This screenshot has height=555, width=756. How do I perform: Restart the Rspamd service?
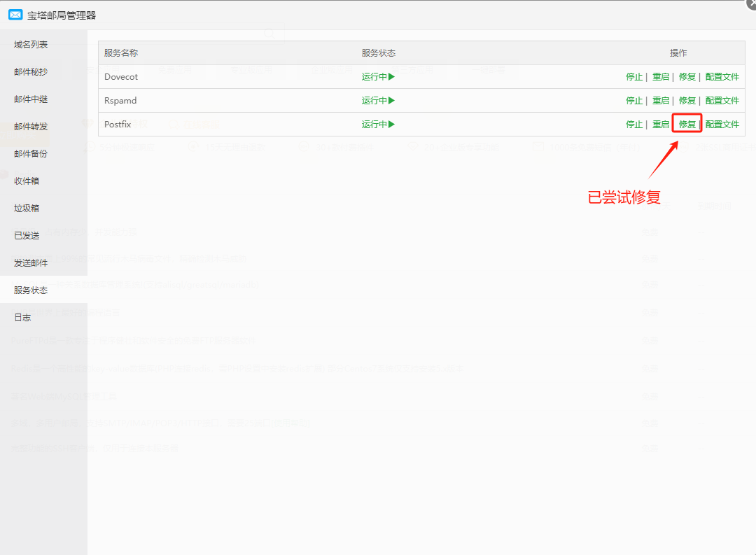(661, 100)
